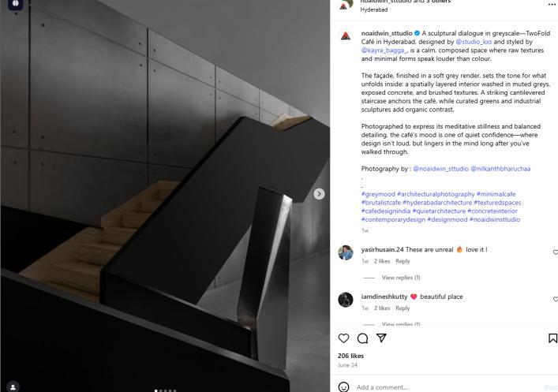
Task: Open #architecturalphotography hashtag
Action: 436,194
